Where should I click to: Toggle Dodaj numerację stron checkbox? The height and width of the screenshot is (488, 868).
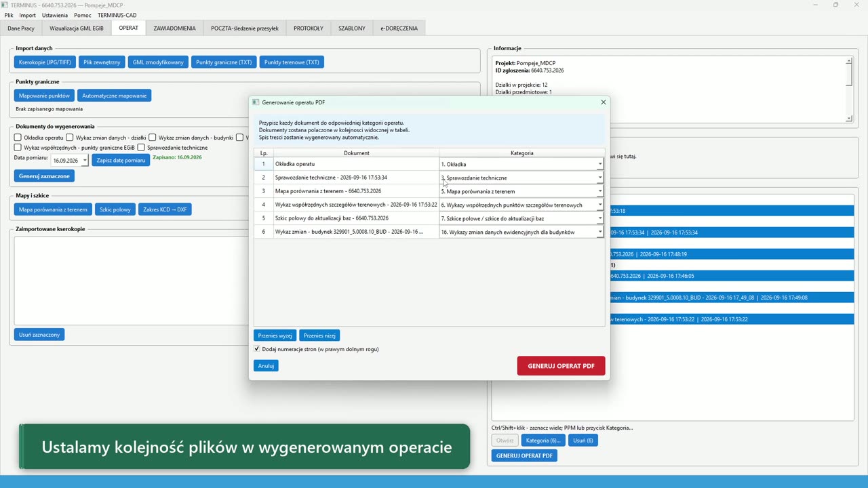coord(257,349)
